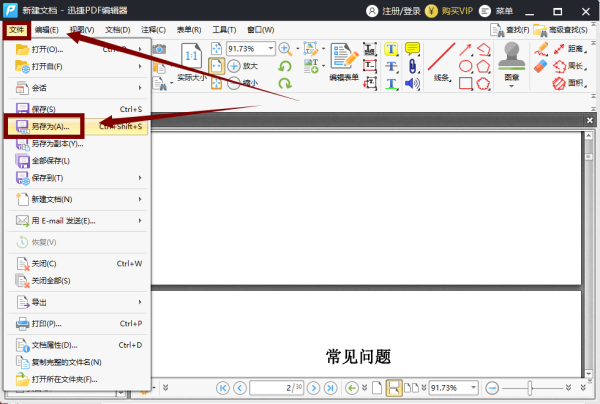Select the pink eraser tool
This screenshot has width=600, height=404.
point(541,66)
